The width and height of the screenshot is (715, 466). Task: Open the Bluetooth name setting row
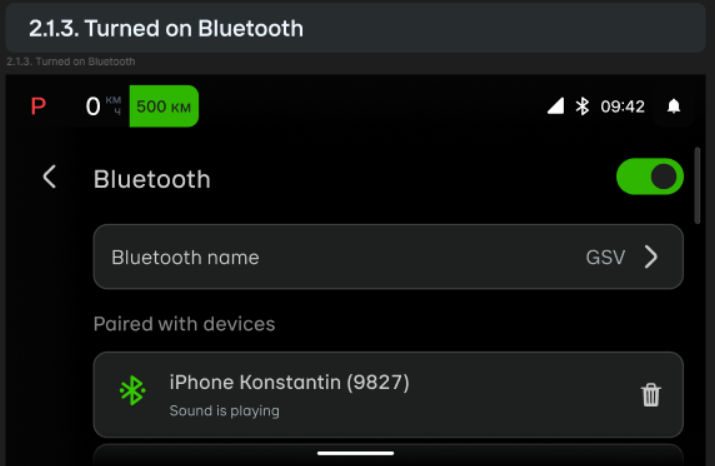point(388,257)
